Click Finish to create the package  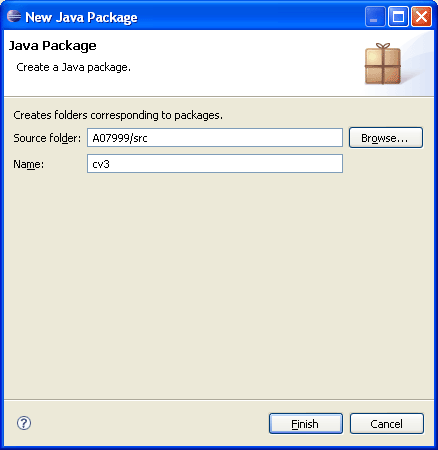[x=306, y=424]
